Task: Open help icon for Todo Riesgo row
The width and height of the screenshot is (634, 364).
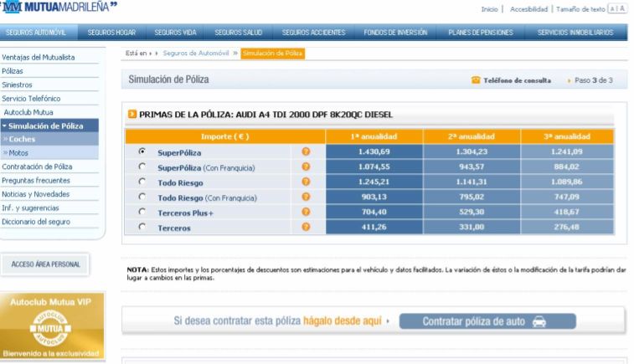Action: pyautogui.click(x=306, y=182)
